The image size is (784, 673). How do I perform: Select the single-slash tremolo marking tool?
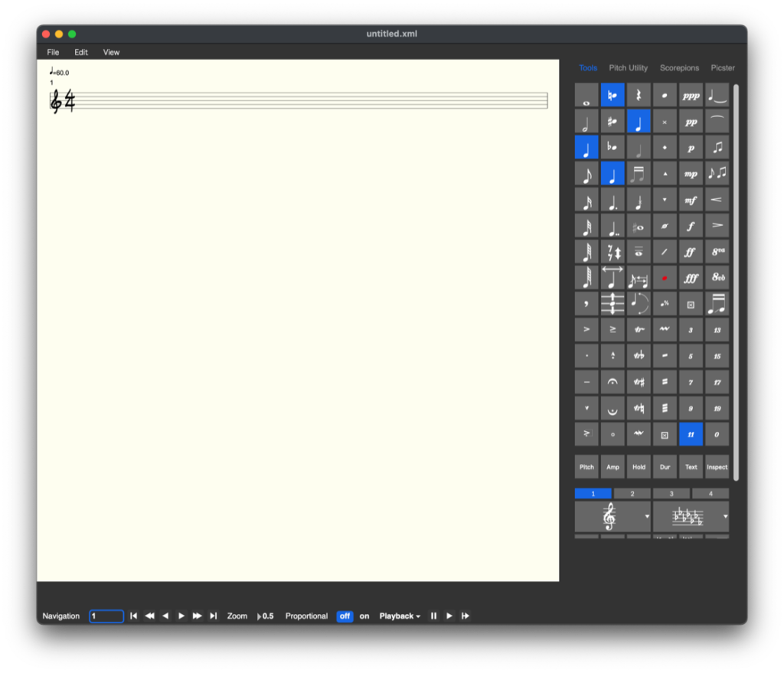pos(665,355)
